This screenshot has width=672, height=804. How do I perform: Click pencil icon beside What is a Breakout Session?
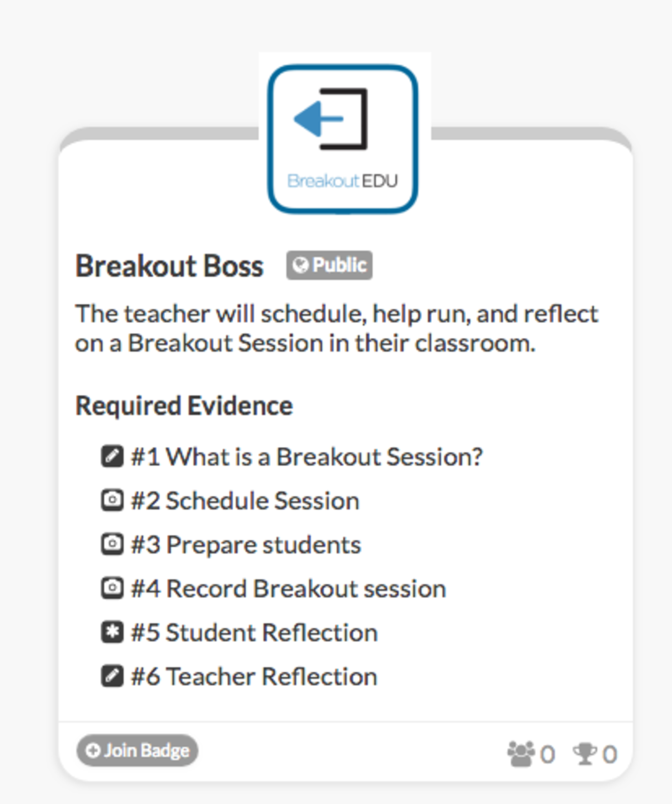[x=112, y=456]
